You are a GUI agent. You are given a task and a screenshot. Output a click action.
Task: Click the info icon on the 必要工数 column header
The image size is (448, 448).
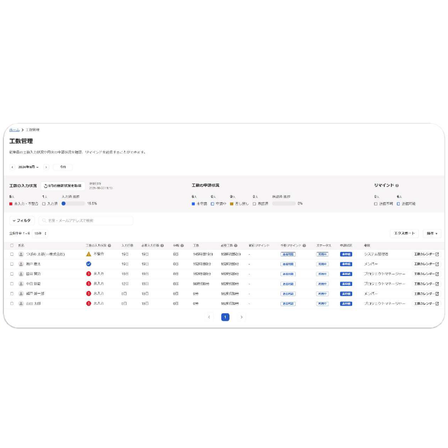(236, 246)
